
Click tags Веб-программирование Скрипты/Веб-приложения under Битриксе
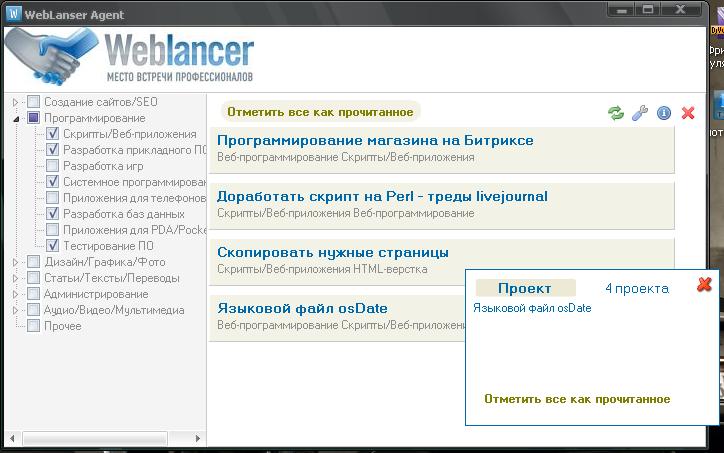tap(345, 157)
